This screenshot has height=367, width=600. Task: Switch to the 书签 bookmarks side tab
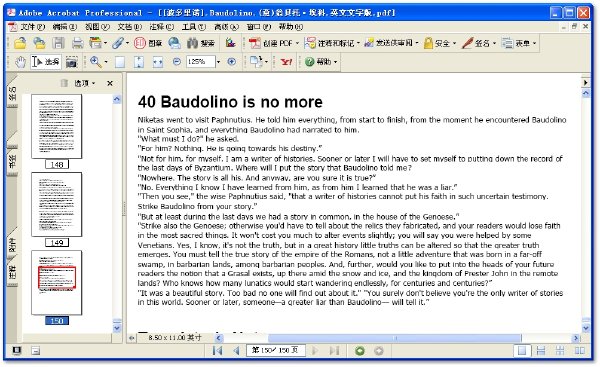click(12, 161)
